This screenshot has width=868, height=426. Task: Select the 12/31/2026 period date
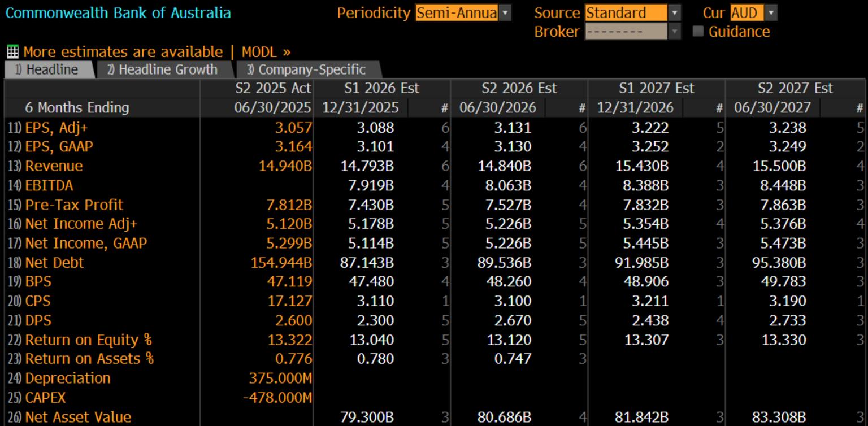(x=635, y=107)
